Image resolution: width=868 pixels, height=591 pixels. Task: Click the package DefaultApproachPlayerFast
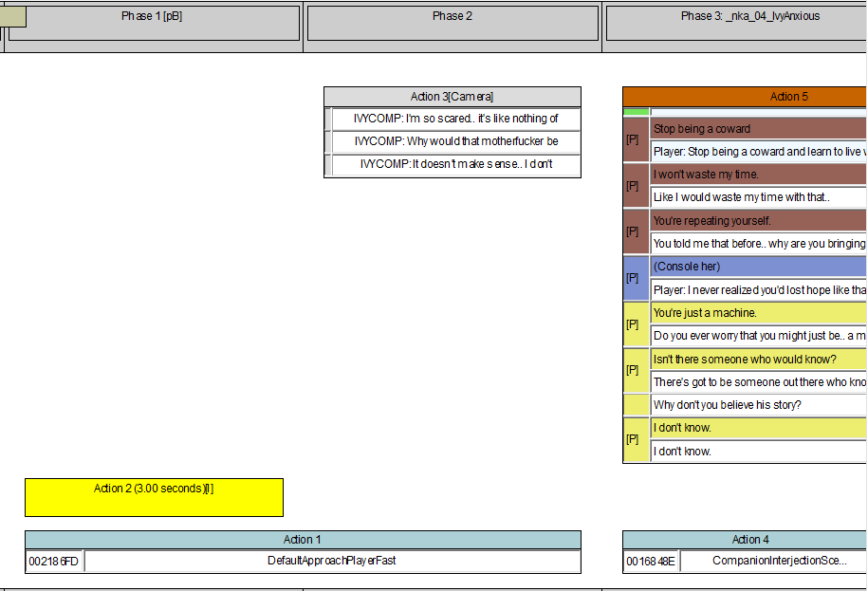332,562
